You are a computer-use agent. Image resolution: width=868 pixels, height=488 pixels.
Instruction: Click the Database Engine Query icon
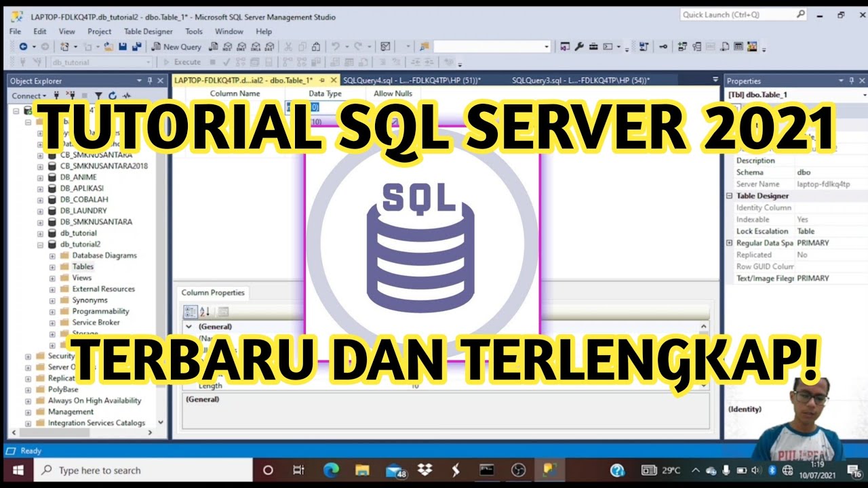tap(214, 47)
